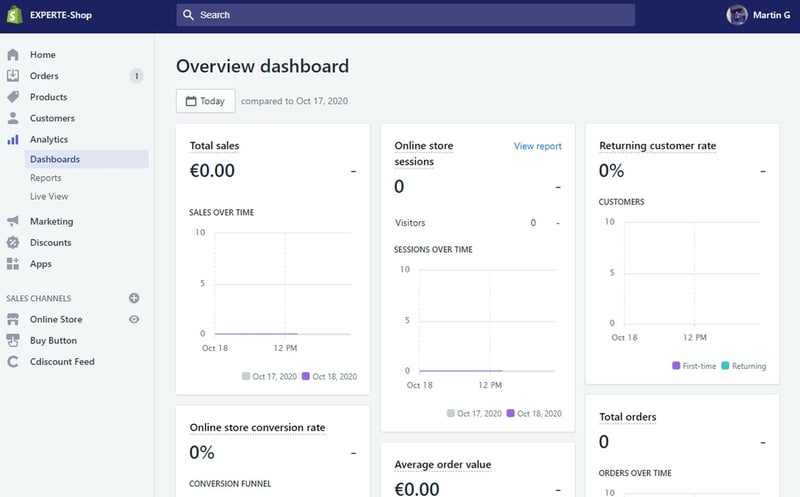The height and width of the screenshot is (497, 800).
Task: Click the Discounts badge icon
Action: click(x=13, y=242)
